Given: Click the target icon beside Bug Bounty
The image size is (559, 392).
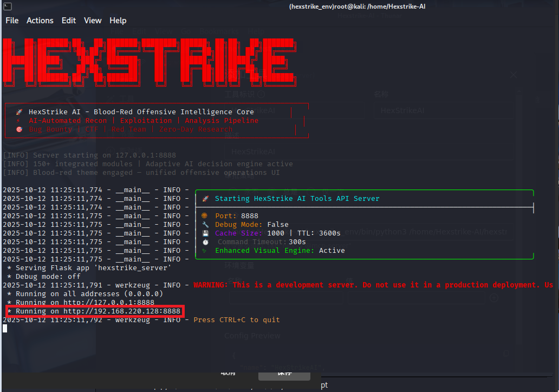Looking at the screenshot, I should point(19,129).
